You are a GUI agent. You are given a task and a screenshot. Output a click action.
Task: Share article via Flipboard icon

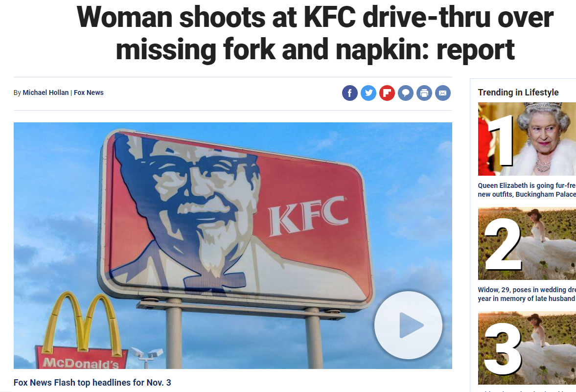pos(387,93)
